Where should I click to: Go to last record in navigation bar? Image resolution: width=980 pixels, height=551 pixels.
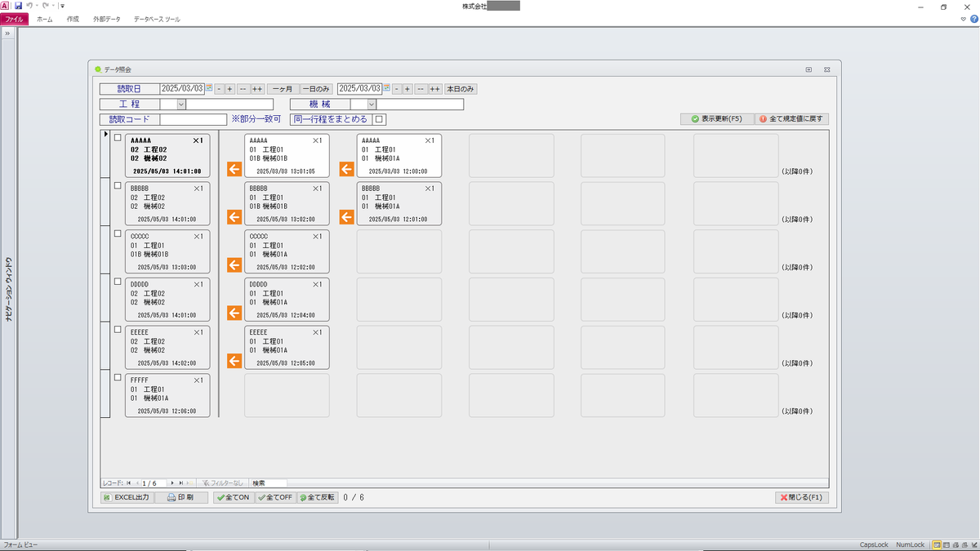coord(180,483)
